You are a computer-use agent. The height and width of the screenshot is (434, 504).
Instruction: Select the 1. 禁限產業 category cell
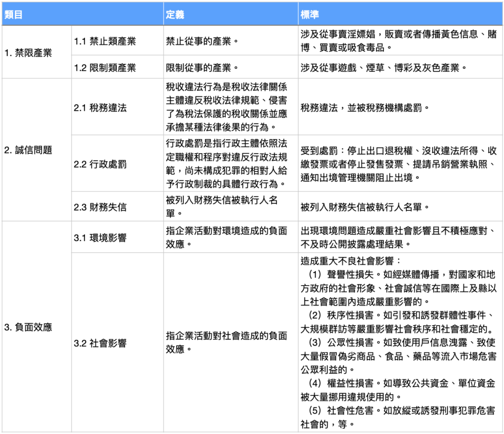tap(28, 53)
